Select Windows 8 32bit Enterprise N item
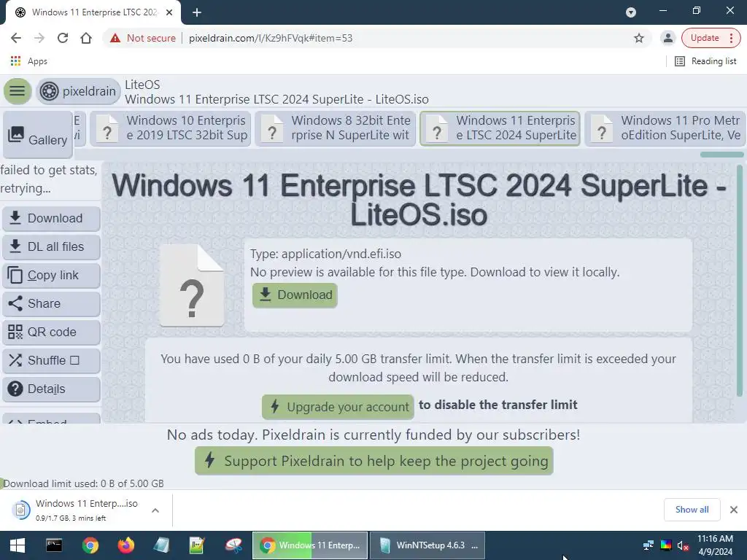This screenshot has width=747, height=560. click(x=336, y=128)
